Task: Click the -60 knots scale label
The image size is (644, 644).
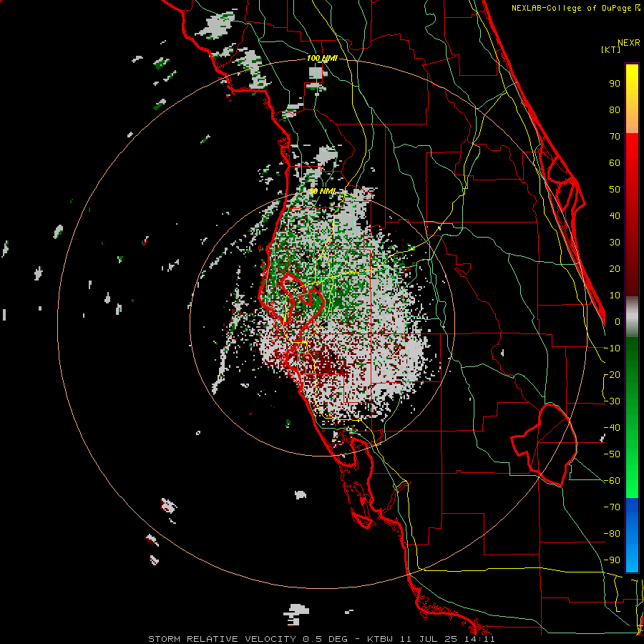Action: [x=612, y=481]
